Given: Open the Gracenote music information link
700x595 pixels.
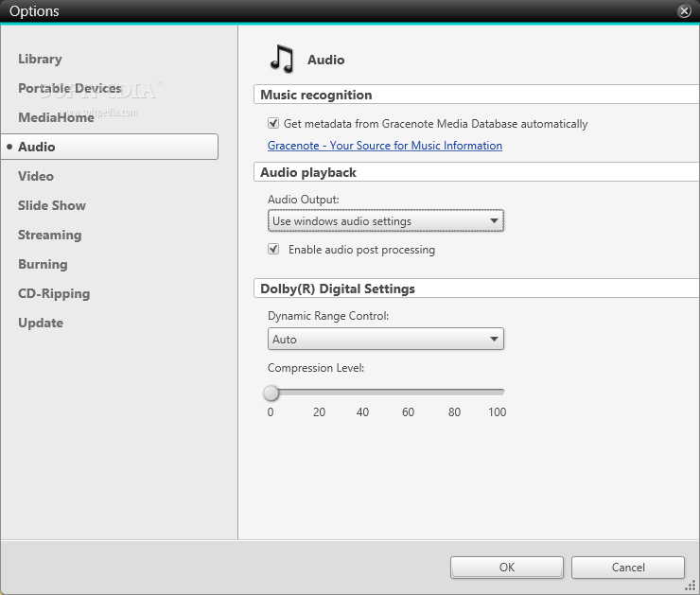Looking at the screenshot, I should tap(385, 146).
